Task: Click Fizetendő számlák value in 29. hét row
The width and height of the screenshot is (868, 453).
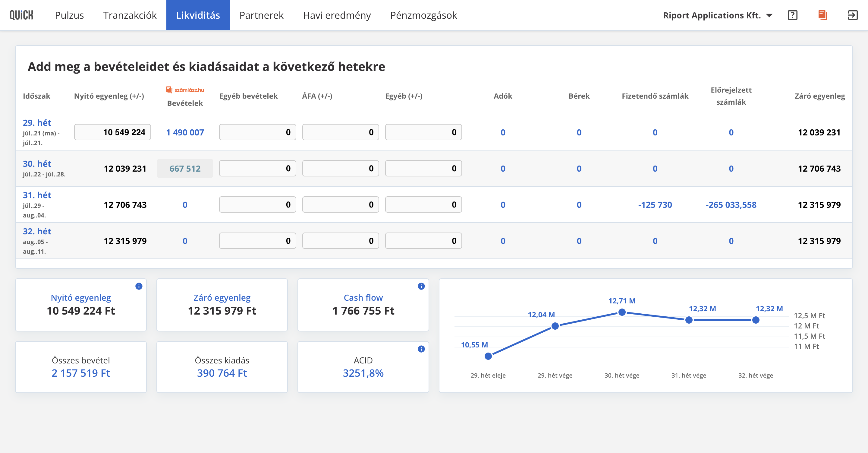Action: pyautogui.click(x=655, y=132)
